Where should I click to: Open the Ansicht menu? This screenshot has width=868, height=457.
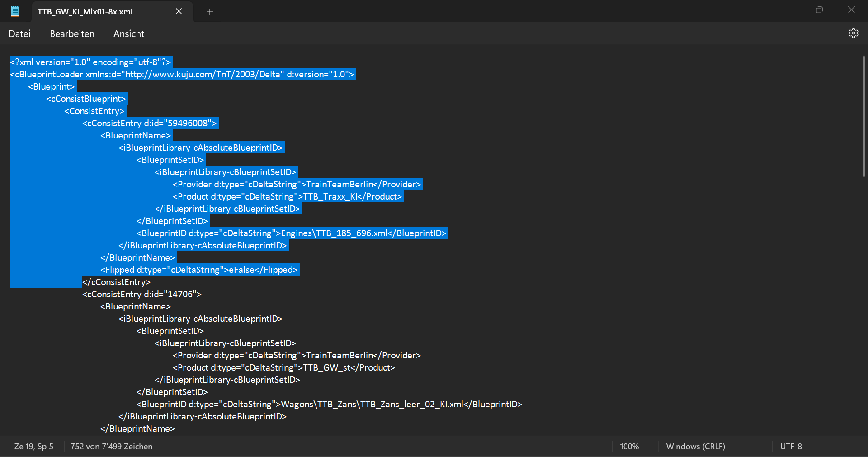[129, 34]
